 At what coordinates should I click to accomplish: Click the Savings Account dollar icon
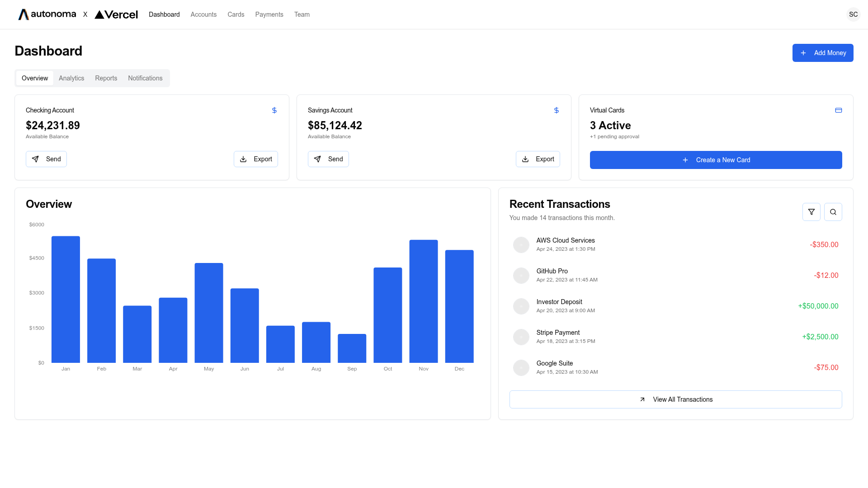(557, 110)
